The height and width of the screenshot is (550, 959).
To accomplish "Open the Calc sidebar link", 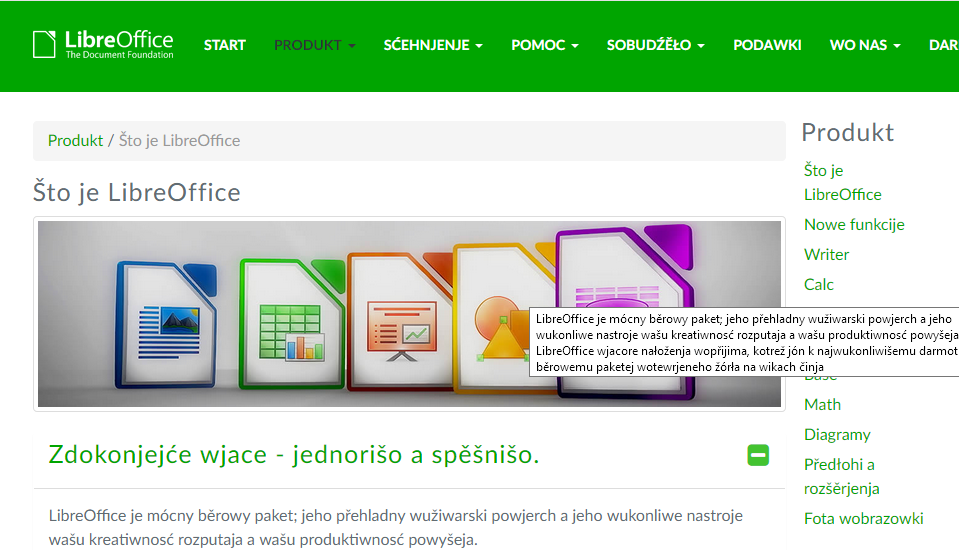I will click(818, 284).
